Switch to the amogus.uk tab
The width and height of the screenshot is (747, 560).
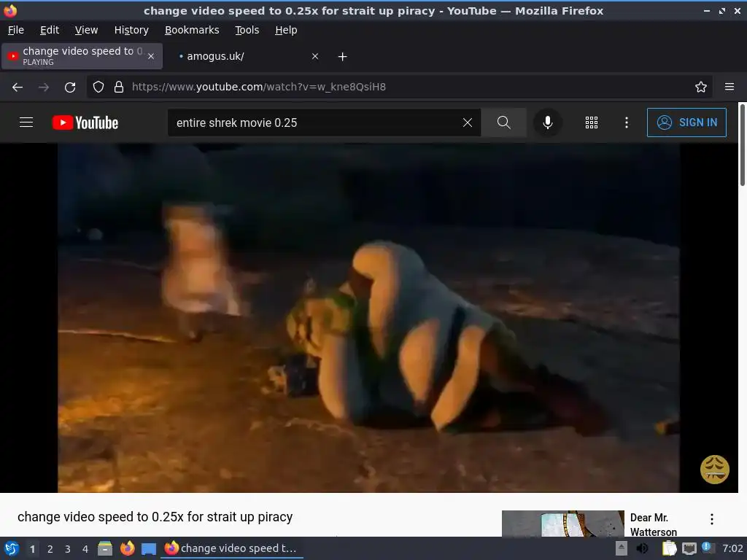(245, 56)
